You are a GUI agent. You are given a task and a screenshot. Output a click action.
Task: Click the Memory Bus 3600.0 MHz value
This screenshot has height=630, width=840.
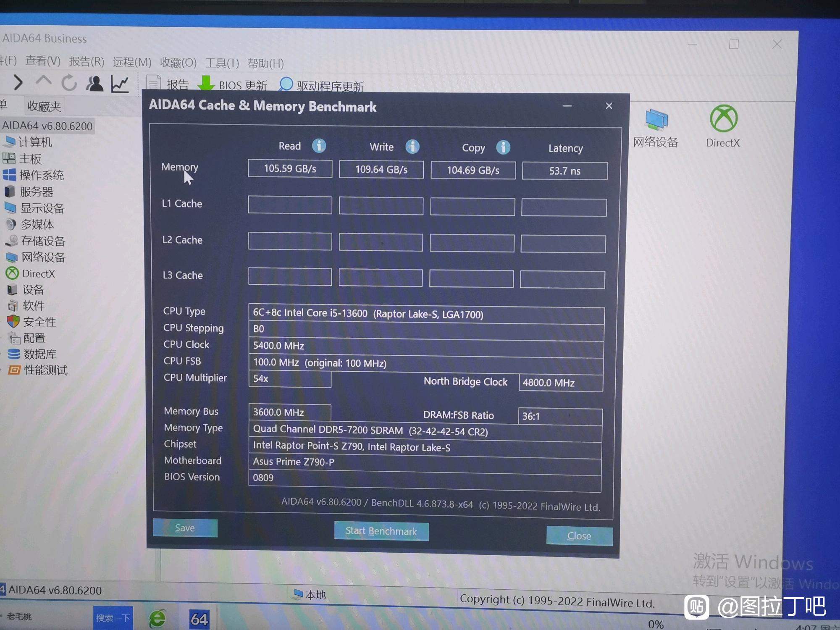pos(290,412)
